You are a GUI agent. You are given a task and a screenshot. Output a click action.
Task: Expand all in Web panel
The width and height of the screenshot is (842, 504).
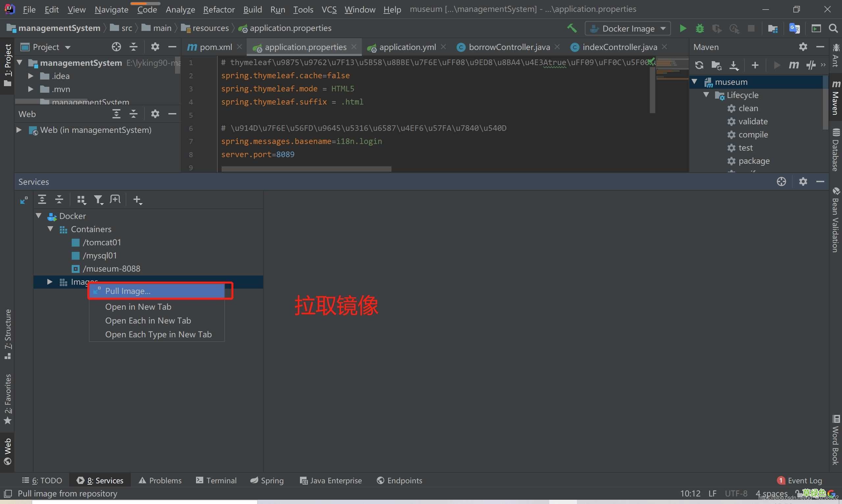[x=116, y=114]
